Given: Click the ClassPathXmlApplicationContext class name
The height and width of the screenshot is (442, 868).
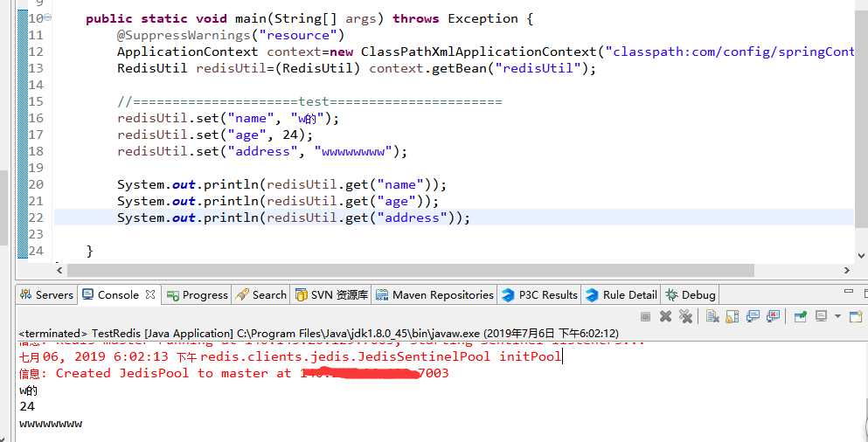Looking at the screenshot, I should coord(479,52).
